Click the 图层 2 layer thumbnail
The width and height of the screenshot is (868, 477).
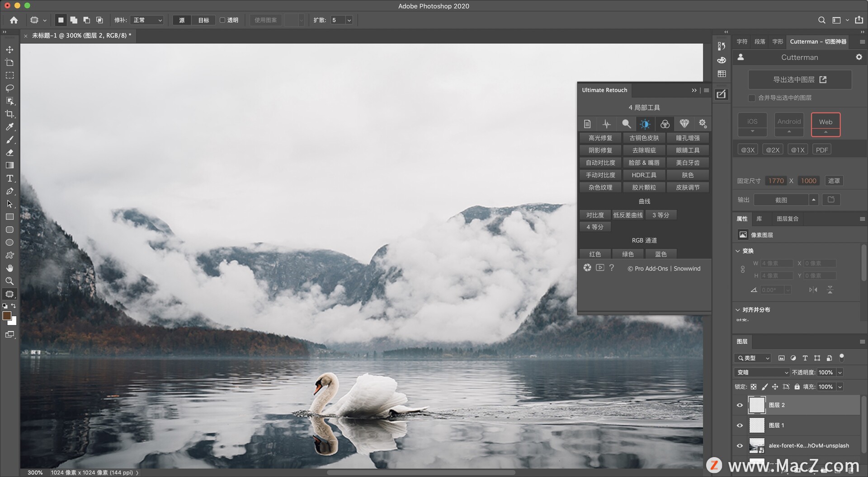[x=757, y=405]
